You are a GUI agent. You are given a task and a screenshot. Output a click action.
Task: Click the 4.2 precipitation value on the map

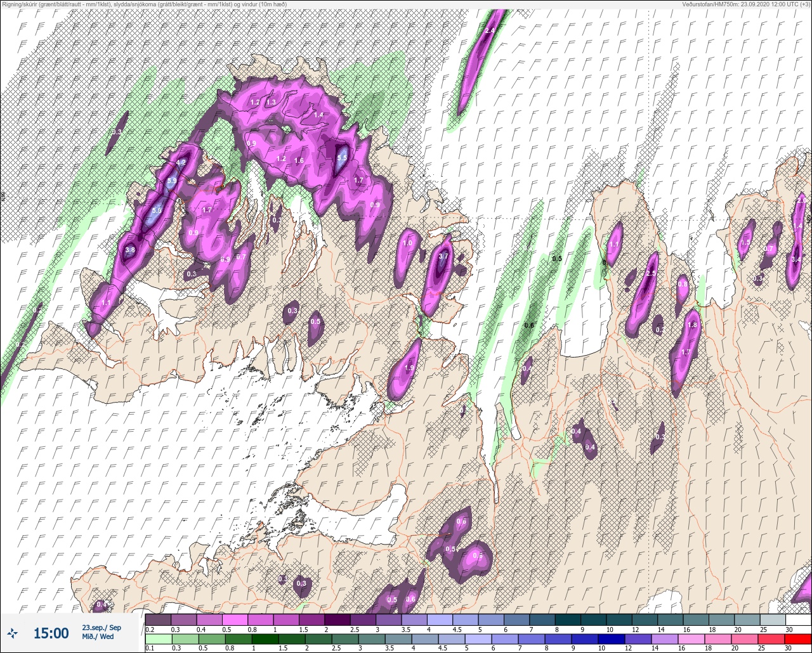(x=181, y=163)
